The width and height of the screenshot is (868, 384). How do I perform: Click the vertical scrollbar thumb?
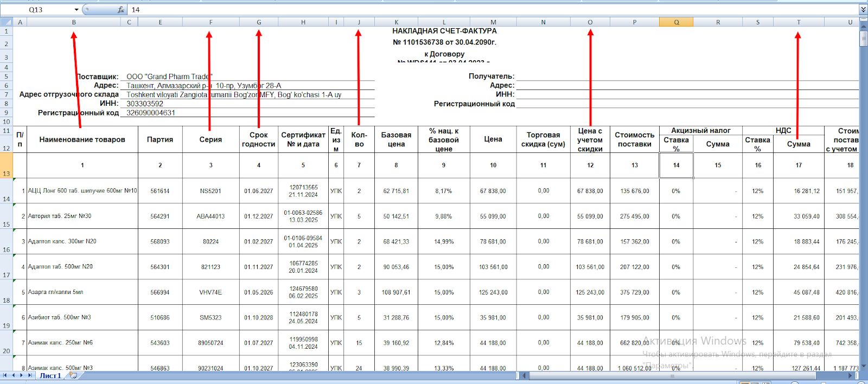tap(863, 39)
